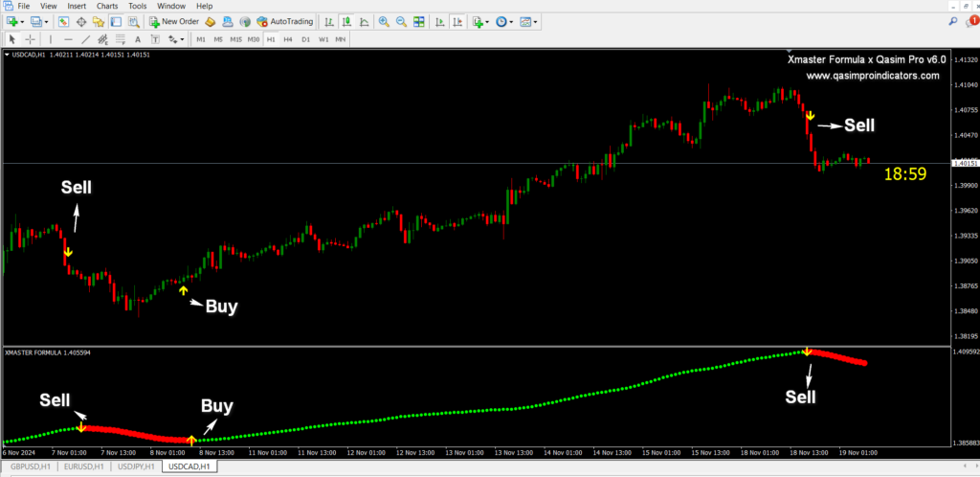Select the M5 timeframe
This screenshot has height=477, width=980.
pos(218,39)
